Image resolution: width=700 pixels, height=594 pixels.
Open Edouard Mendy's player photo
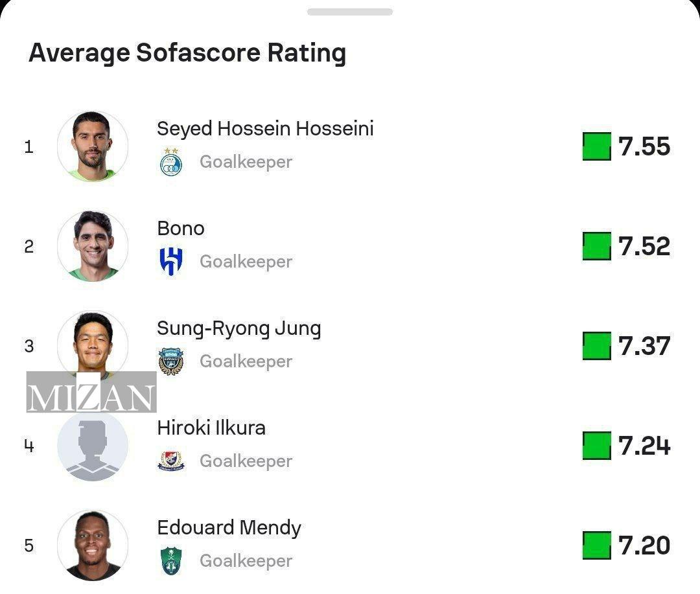93,545
